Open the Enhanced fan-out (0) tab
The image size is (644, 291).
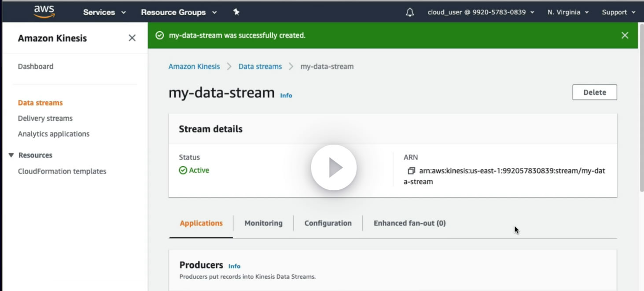[x=409, y=223]
